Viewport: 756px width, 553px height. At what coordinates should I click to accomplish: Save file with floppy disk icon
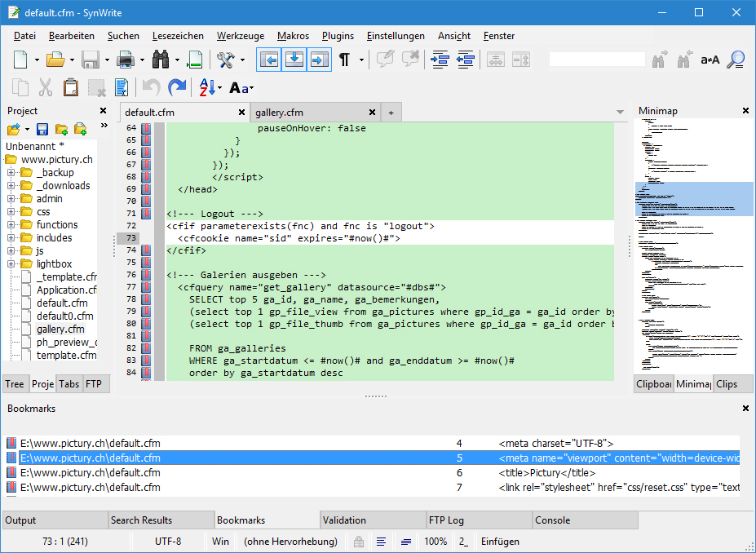(91, 60)
